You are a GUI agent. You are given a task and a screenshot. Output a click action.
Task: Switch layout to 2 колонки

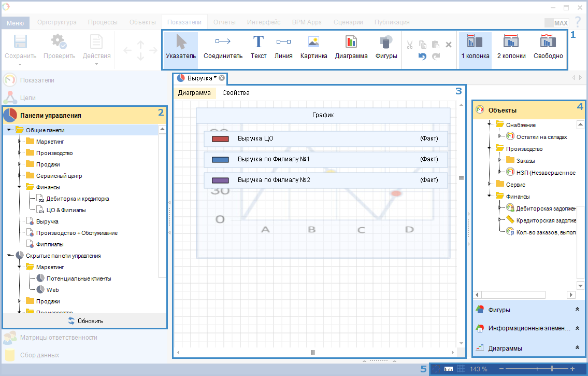511,48
